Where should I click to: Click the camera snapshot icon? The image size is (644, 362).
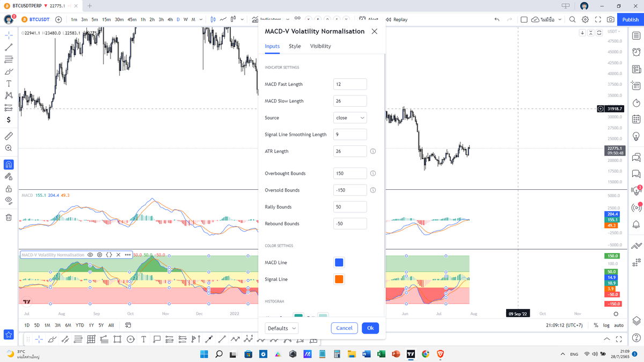[611, 19]
